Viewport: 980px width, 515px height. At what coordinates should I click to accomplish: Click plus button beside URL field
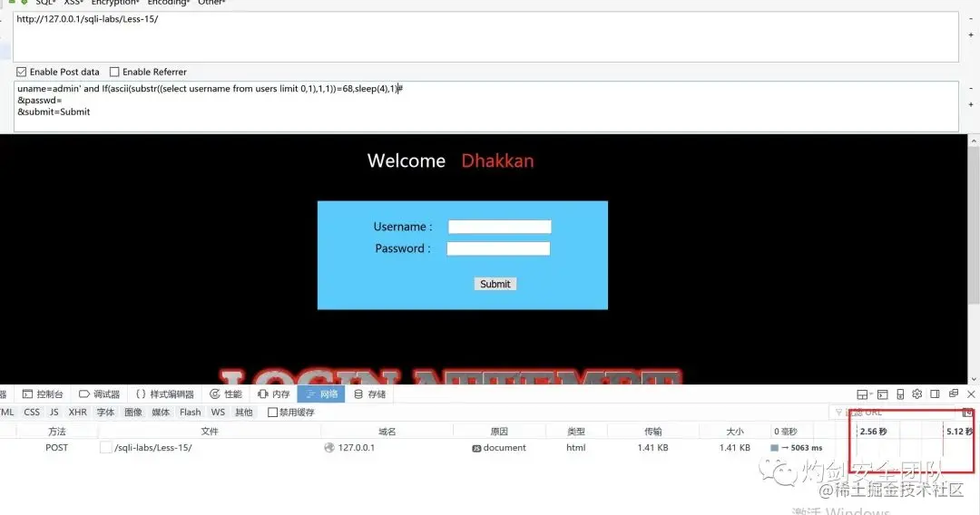coord(971,35)
